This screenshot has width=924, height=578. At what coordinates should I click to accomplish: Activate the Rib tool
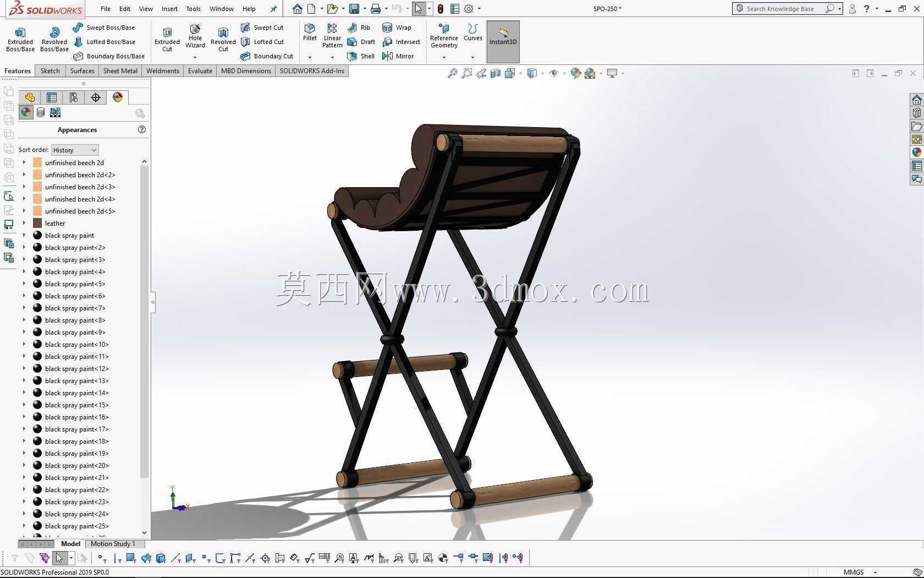click(x=359, y=28)
